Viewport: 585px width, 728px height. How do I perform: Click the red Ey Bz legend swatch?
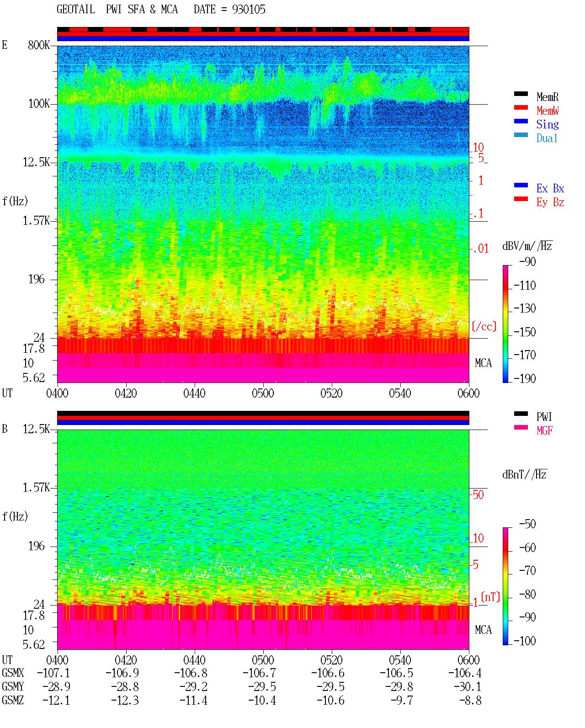tap(521, 199)
